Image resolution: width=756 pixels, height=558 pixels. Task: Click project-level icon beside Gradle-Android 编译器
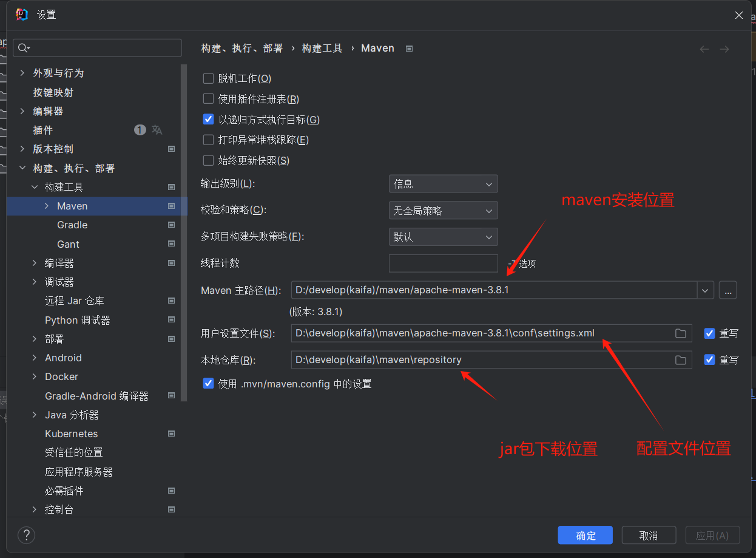[x=172, y=396]
